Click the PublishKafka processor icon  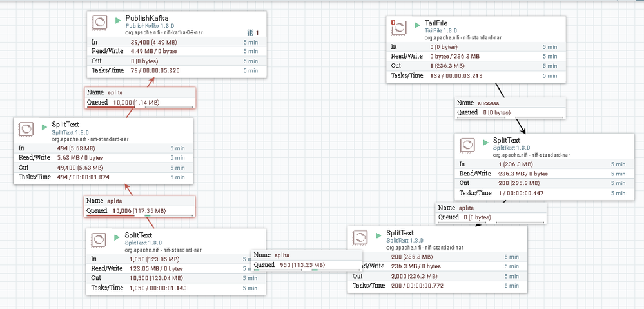[99, 23]
